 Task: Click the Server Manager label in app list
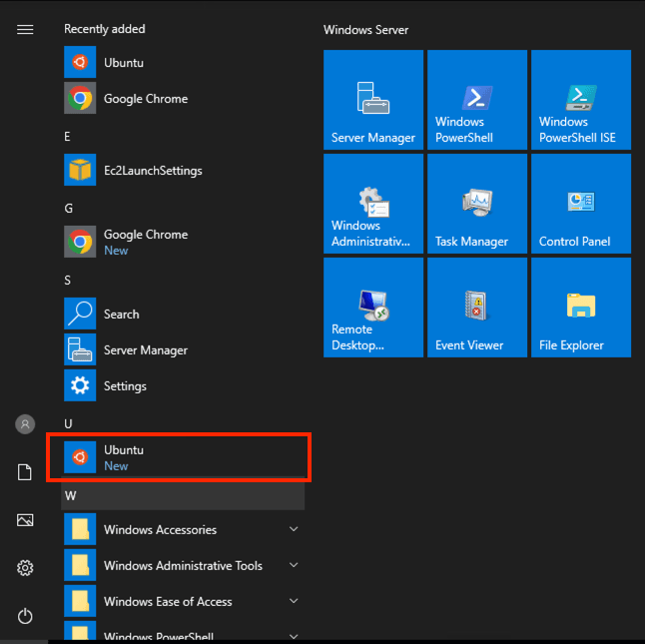[146, 350]
